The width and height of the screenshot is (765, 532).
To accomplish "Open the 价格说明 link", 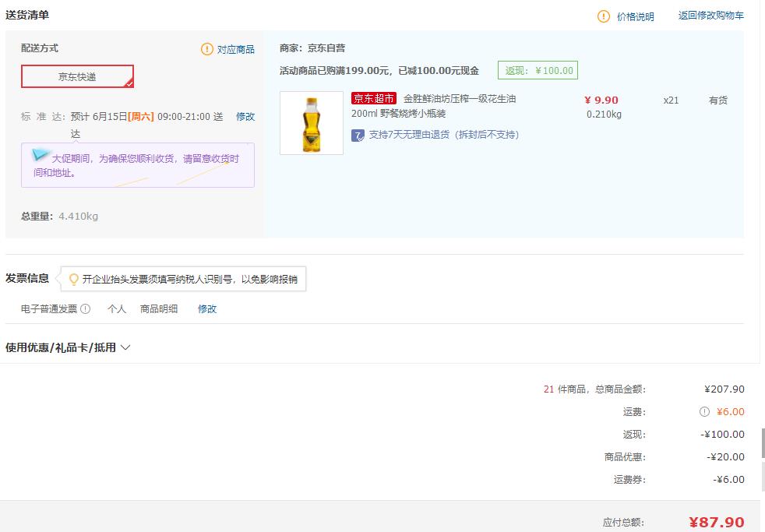I will [635, 16].
